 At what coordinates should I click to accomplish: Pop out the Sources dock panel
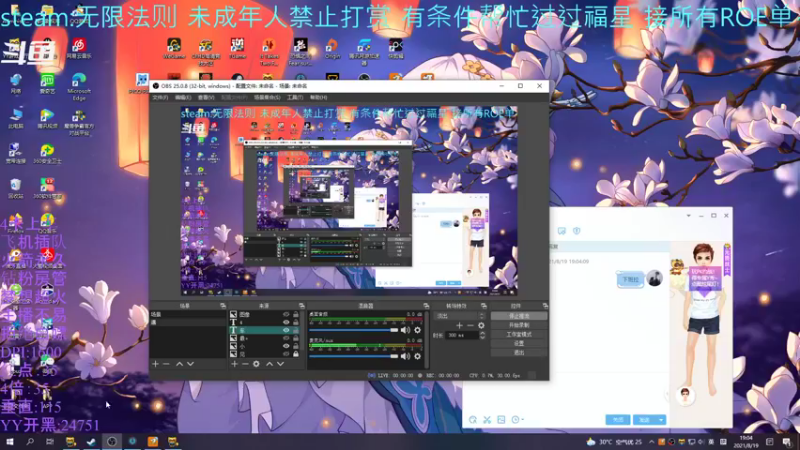[x=301, y=306]
